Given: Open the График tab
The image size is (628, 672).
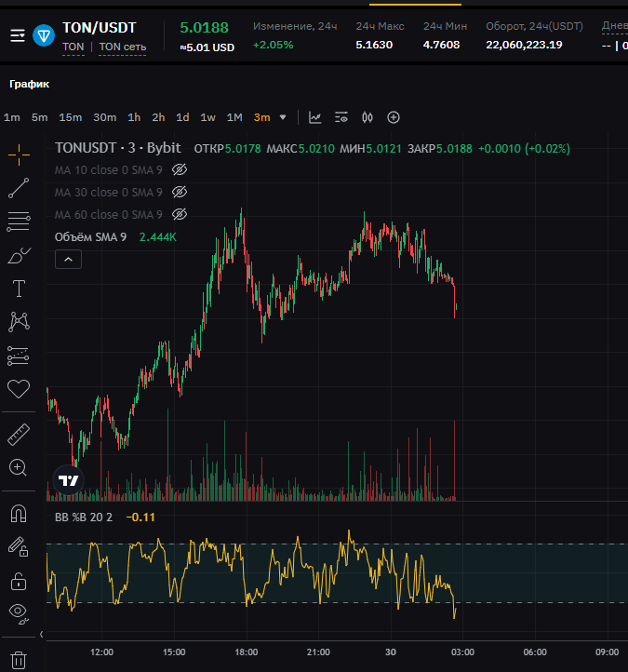Looking at the screenshot, I should pos(29,84).
